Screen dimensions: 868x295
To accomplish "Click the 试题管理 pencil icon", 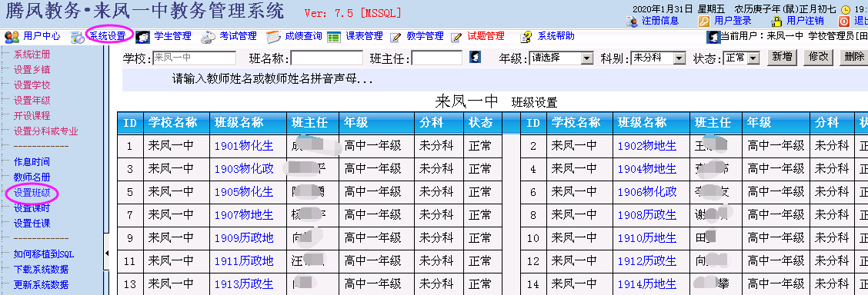I will click(456, 37).
